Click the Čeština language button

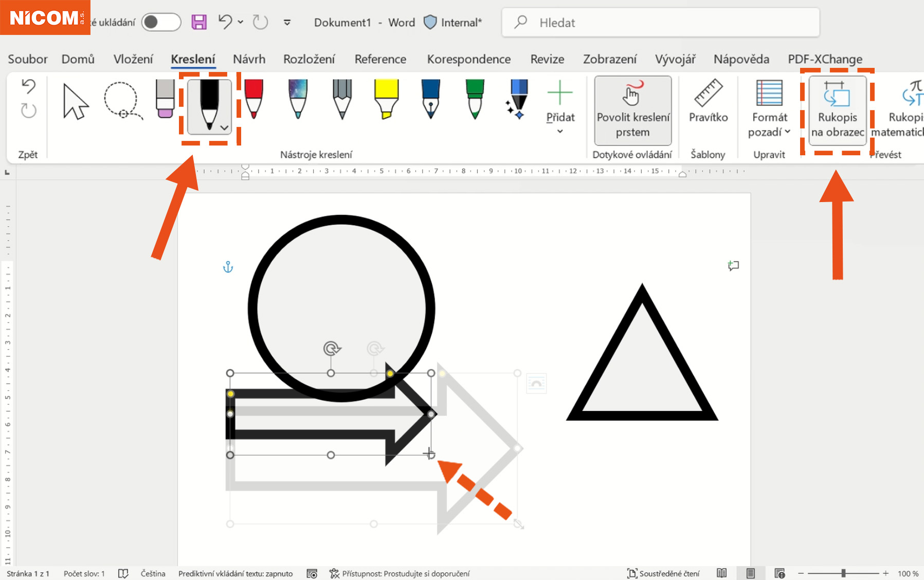pyautogui.click(x=153, y=573)
